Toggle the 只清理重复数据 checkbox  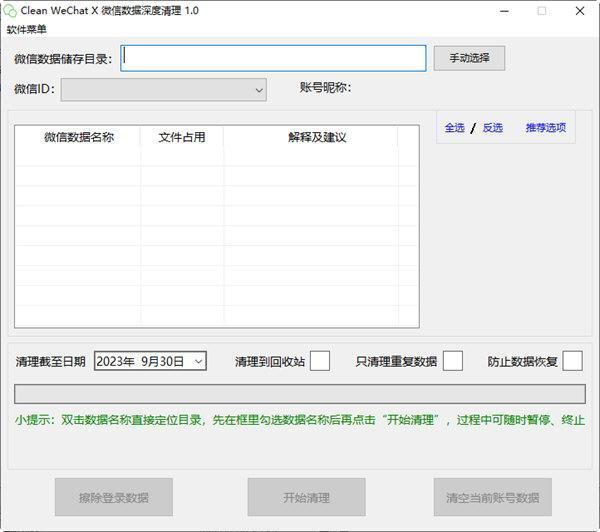pyautogui.click(x=452, y=361)
